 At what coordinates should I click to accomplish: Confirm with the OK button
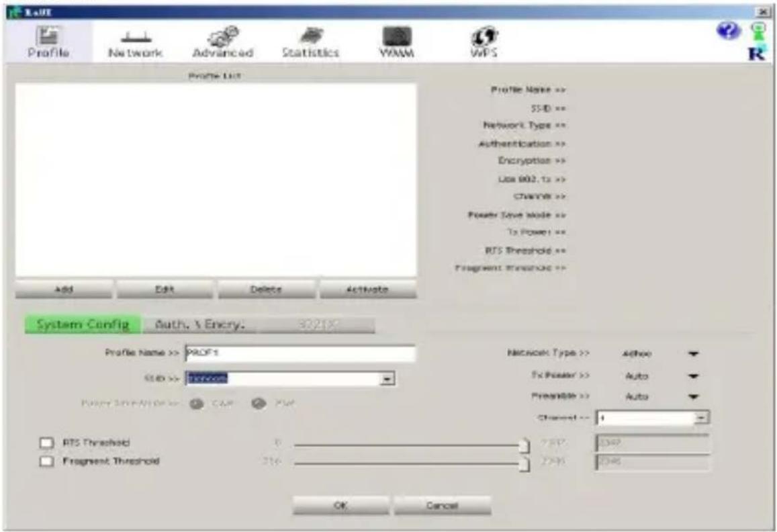(x=340, y=505)
